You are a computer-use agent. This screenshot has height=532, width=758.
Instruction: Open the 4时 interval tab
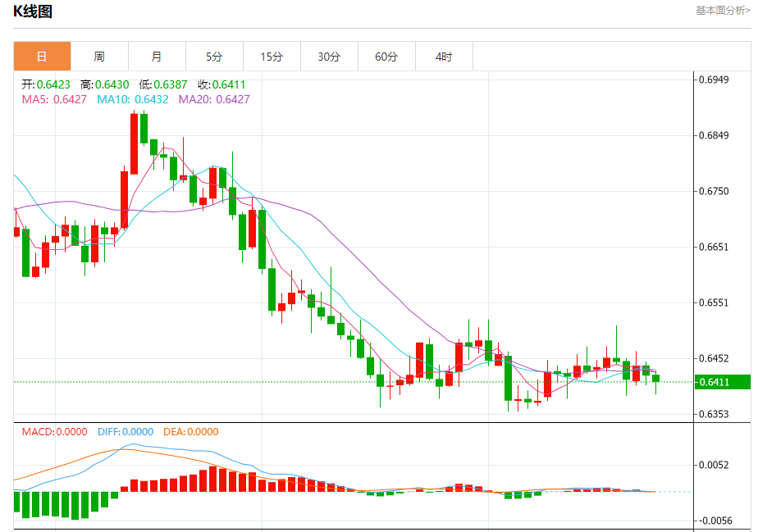(444, 57)
